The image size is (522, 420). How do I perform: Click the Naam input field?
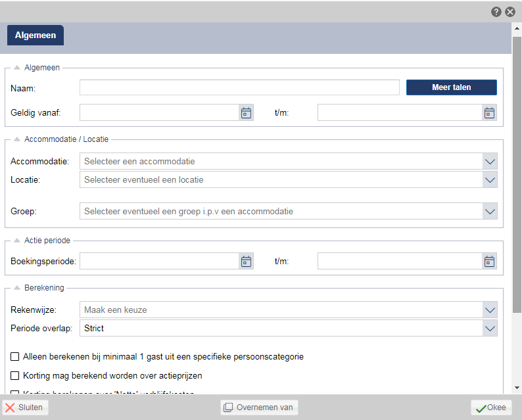click(x=239, y=87)
